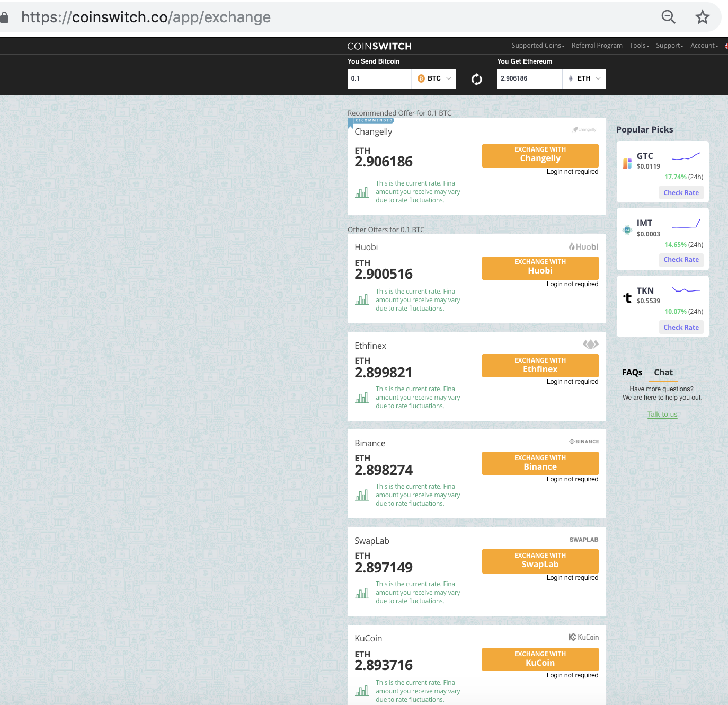Click the Popular Picks heading
This screenshot has height=705, width=728.
pos(645,130)
